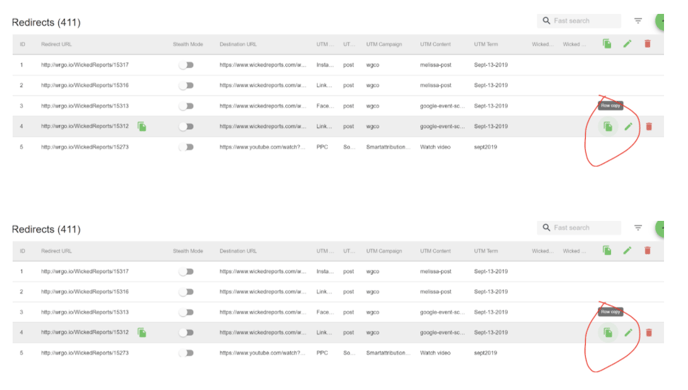Toggle Stealth Mode for 15316 in the lower table
Viewport: 688px width, 390px height.
(186, 292)
